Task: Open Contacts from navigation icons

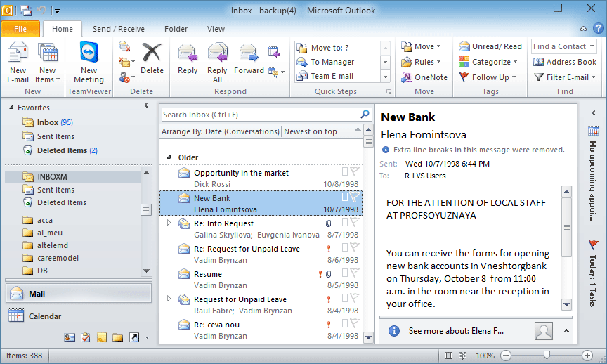Action: coord(70,338)
